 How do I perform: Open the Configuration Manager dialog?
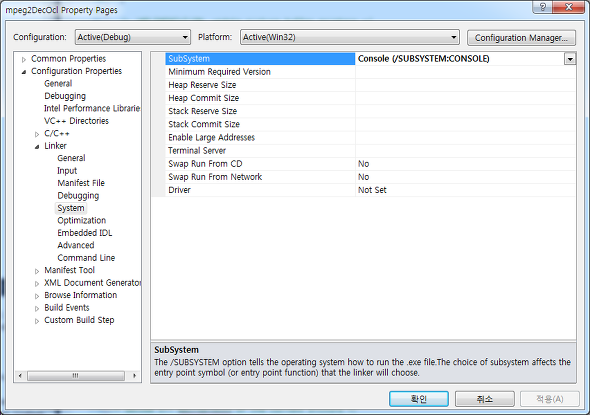(x=521, y=38)
